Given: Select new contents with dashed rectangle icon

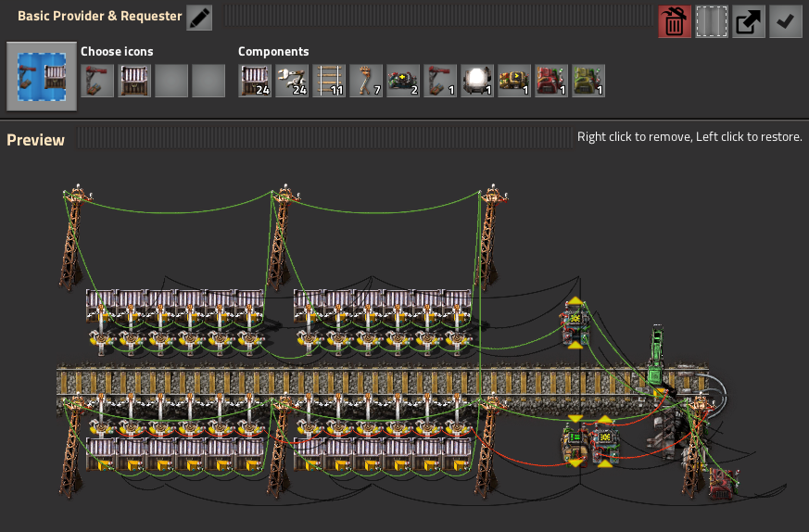Looking at the screenshot, I should tap(712, 22).
